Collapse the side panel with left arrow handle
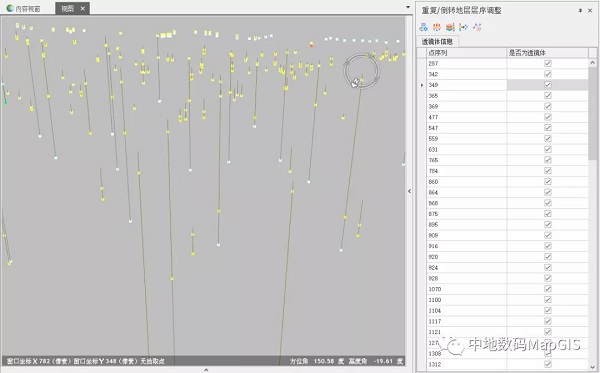This screenshot has height=373, width=600. [x=409, y=191]
